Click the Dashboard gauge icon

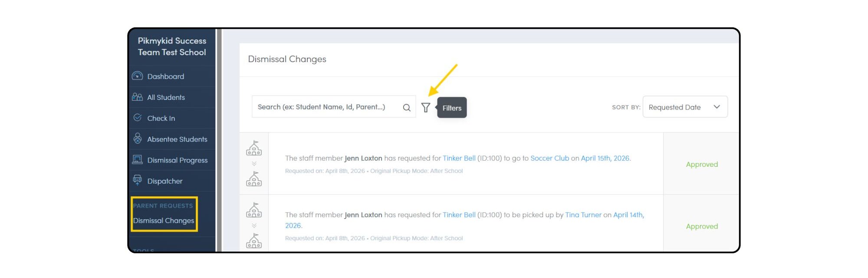pos(137,76)
